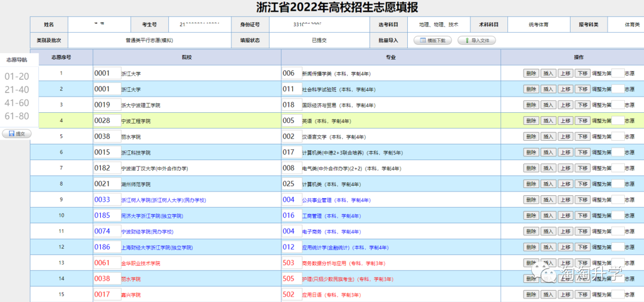644x302 pixels.
Task: Click the 调整为第 position field in row 8
Action: tap(618, 184)
